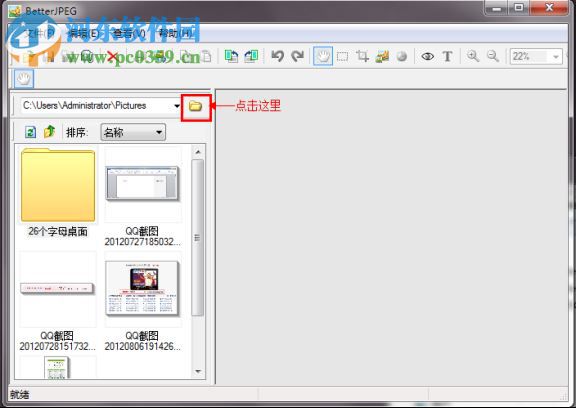Select the hand pan tool in main toolbar
576x408 pixels.
(x=323, y=56)
